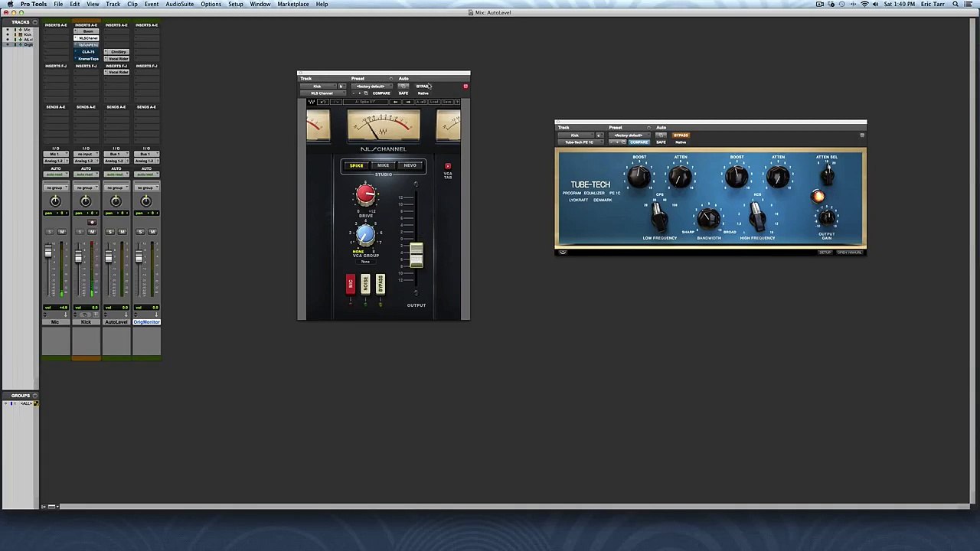
Task: Click the Mic track volume fader
Action: pyautogui.click(x=48, y=252)
